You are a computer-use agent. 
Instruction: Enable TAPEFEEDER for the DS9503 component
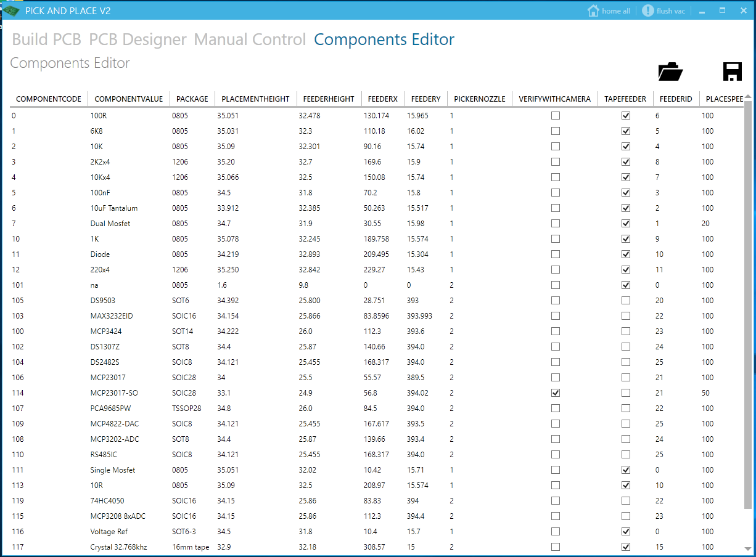pyautogui.click(x=626, y=300)
